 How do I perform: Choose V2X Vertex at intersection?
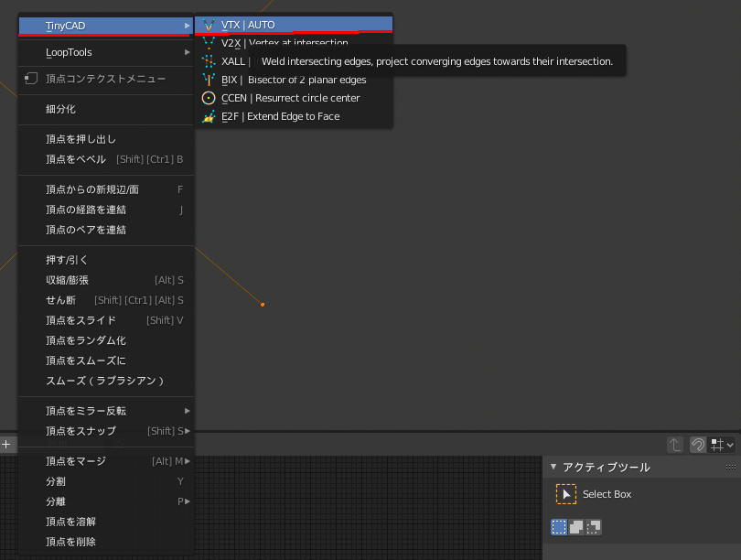click(294, 43)
